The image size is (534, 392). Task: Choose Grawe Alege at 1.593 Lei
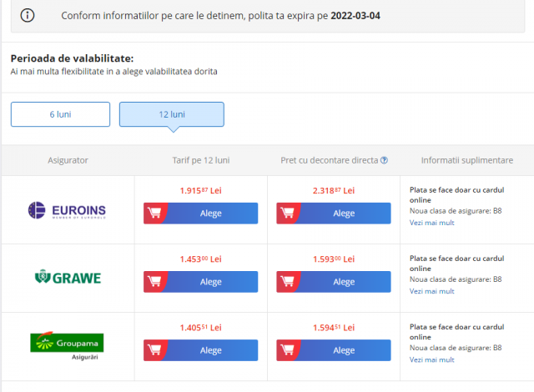pos(344,282)
